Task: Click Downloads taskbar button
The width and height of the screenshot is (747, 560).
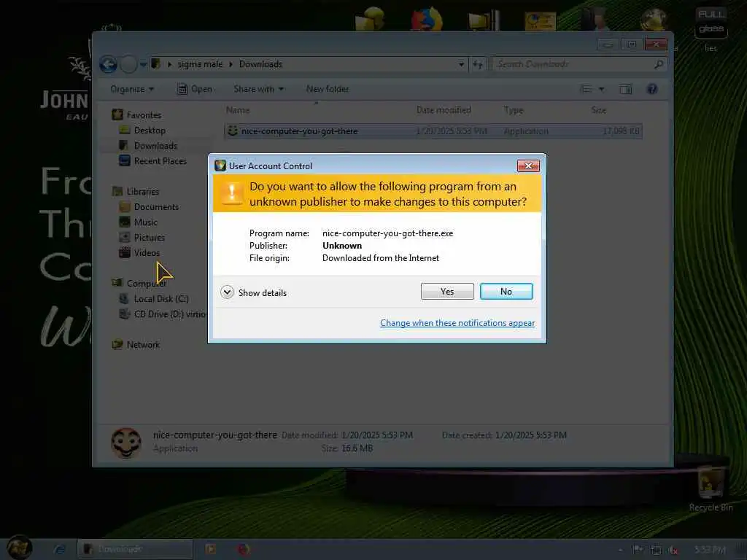Action: point(135,549)
